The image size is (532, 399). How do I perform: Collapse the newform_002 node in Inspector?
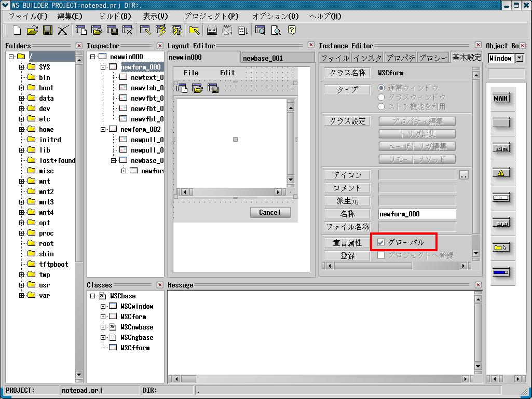pos(103,129)
